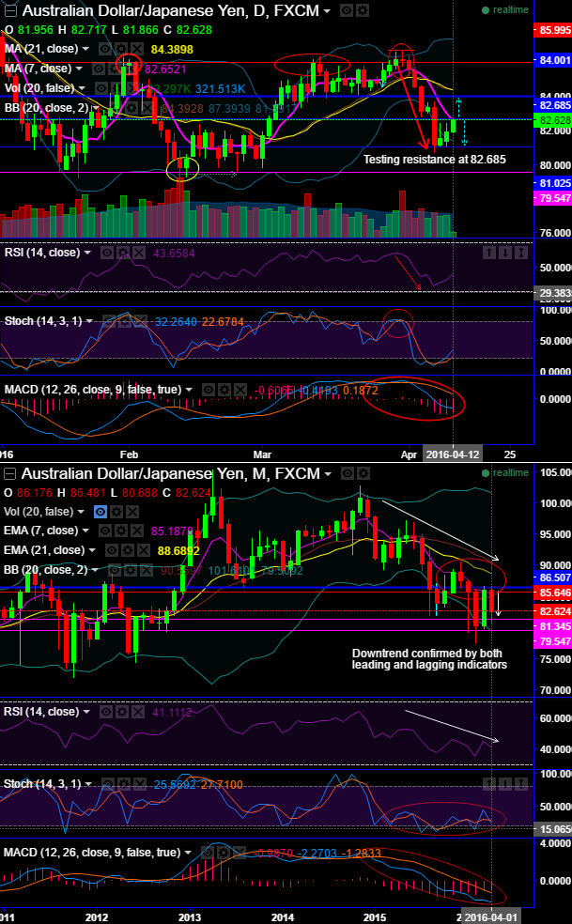Open settings for MA (21, close) indicator
The image size is (572, 924).
point(120,49)
